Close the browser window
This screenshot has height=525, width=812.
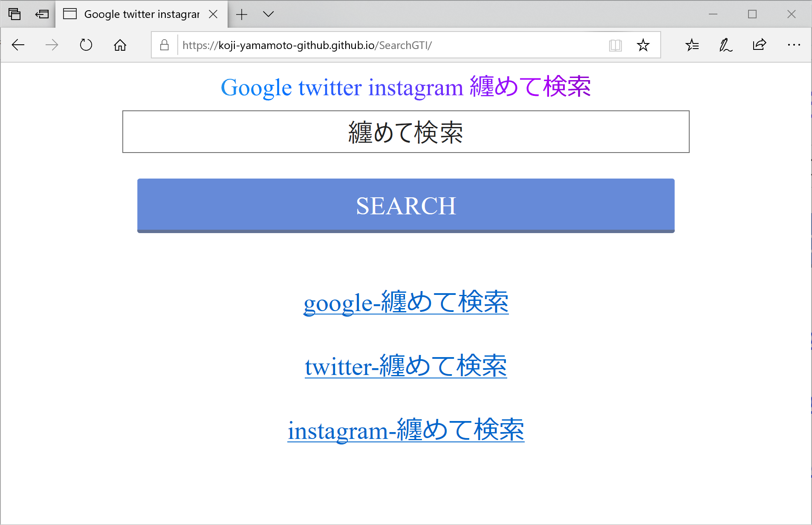[792, 14]
